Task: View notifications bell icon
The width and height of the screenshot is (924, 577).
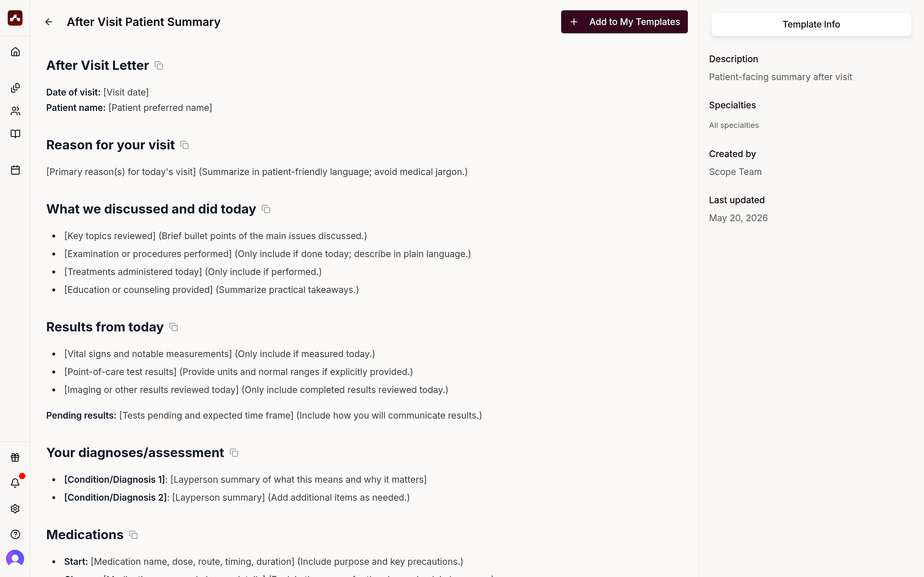Action: pos(15,483)
